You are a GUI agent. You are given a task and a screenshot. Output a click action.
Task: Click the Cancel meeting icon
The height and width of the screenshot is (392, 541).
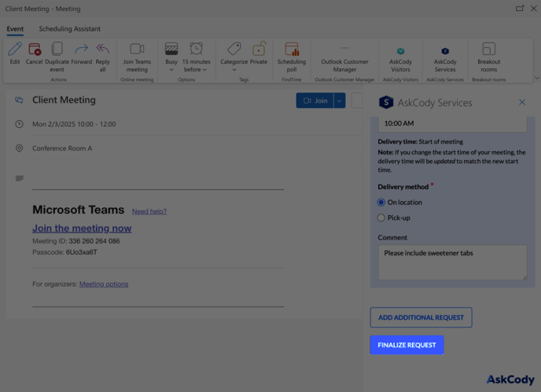coord(34,49)
